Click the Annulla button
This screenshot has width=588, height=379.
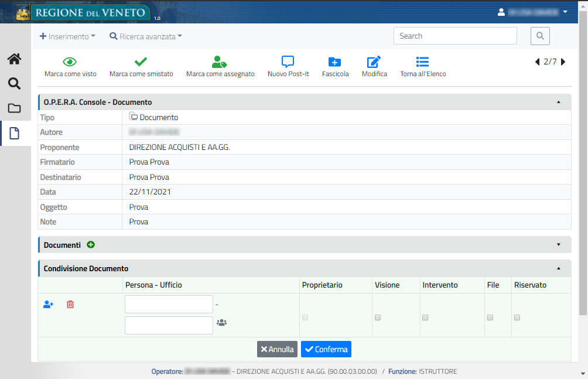click(x=277, y=349)
